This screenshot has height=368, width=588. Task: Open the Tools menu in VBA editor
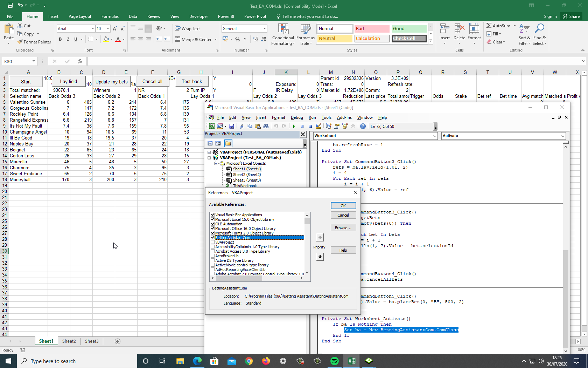tap(326, 117)
